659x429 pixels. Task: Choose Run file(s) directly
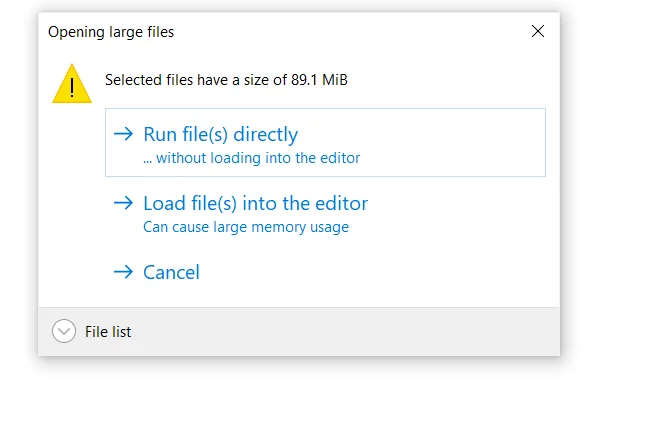point(220,134)
